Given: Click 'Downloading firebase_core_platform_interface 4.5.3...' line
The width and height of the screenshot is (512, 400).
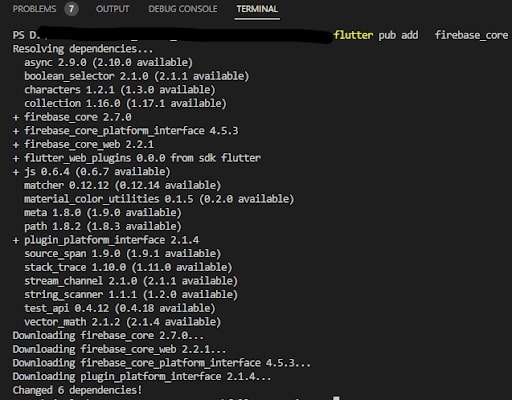Looking at the screenshot, I should tap(162, 363).
